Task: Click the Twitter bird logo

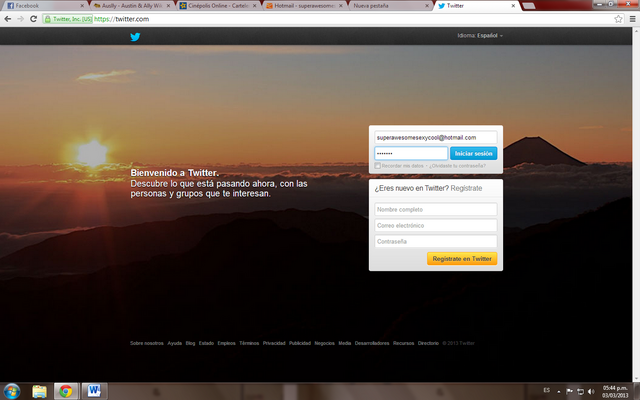Action: click(x=135, y=37)
